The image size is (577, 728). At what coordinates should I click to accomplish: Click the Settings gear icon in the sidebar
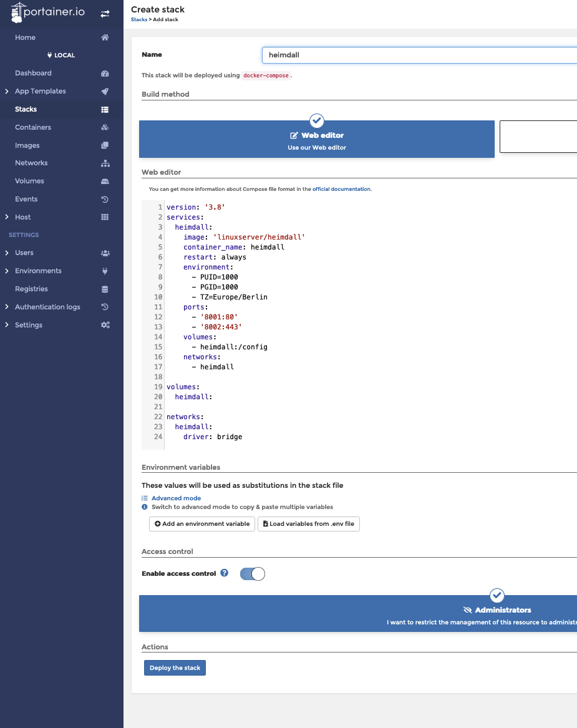pos(105,324)
